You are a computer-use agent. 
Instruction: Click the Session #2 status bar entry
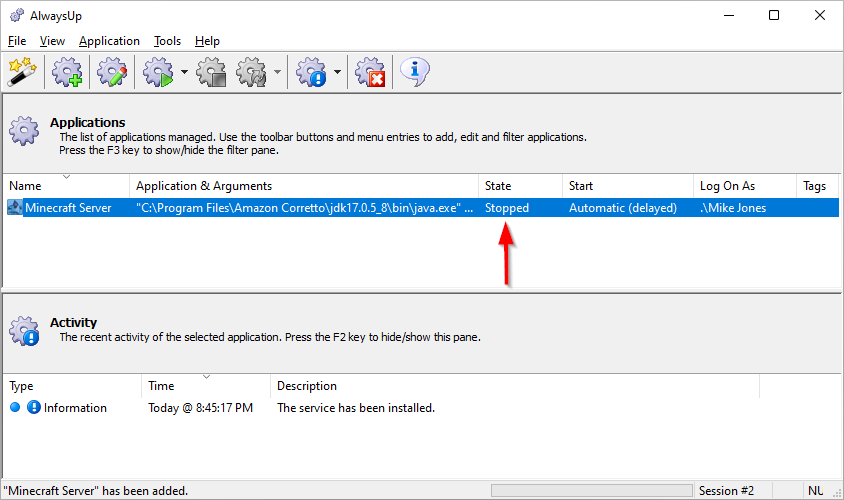click(726, 491)
